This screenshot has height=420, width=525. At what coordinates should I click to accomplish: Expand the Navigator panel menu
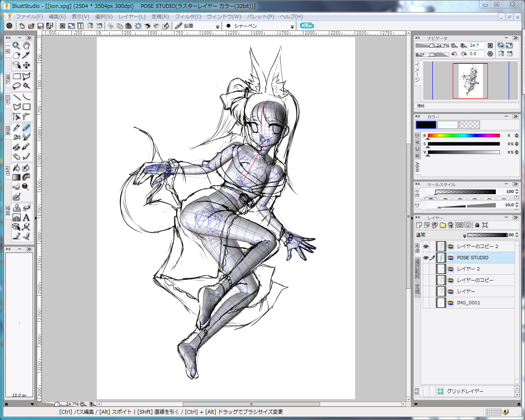tap(418, 38)
